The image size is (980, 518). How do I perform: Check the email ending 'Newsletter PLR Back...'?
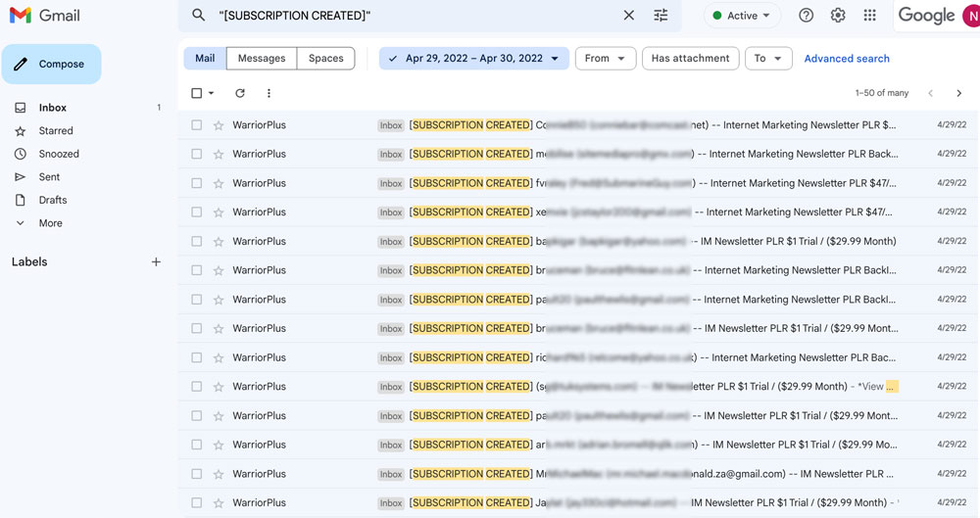(196, 154)
